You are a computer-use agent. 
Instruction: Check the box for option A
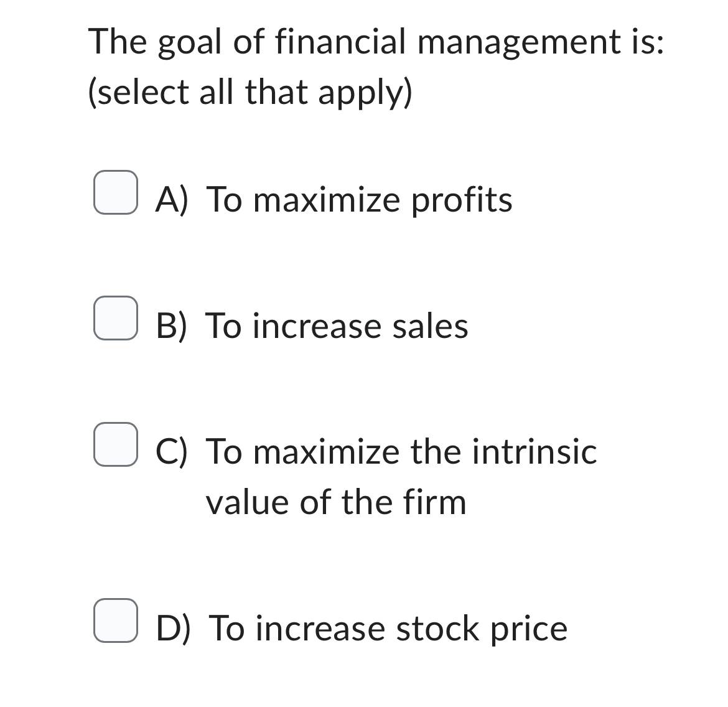point(116,192)
